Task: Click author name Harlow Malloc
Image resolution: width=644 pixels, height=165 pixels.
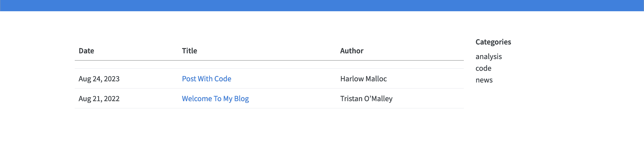Action: [363, 79]
